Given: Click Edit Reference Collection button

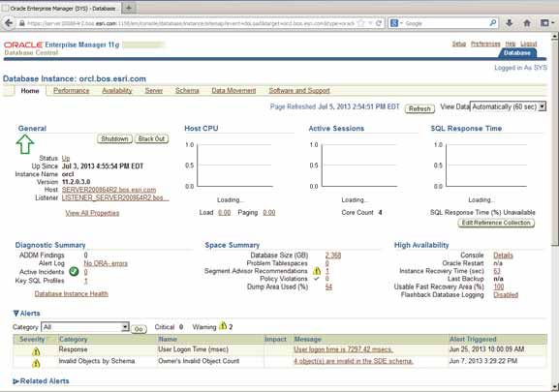Looking at the screenshot, I should click(x=496, y=223).
